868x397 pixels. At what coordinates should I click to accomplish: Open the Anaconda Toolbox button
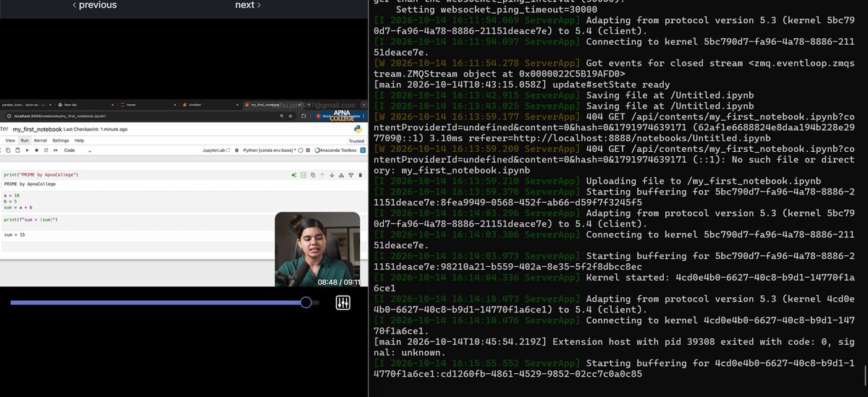coord(335,150)
